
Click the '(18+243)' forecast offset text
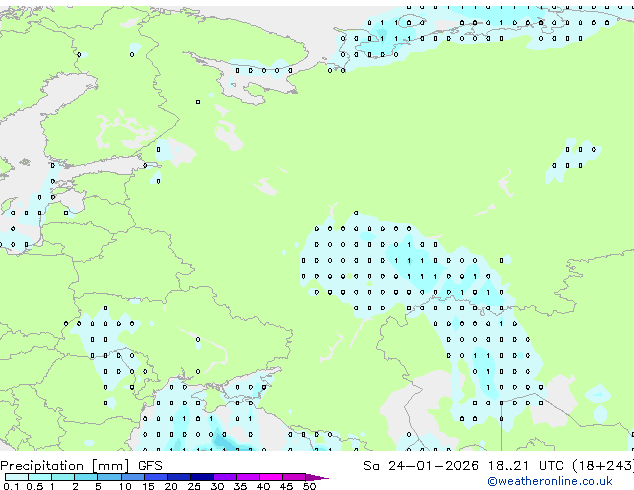(603, 466)
